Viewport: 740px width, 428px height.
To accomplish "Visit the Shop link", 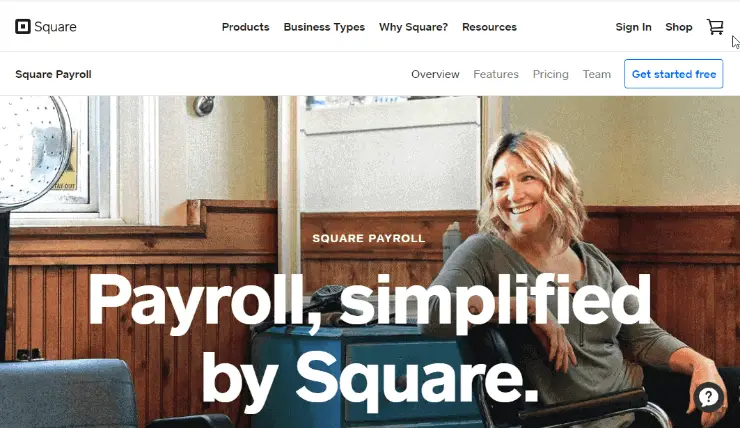I will [x=679, y=27].
